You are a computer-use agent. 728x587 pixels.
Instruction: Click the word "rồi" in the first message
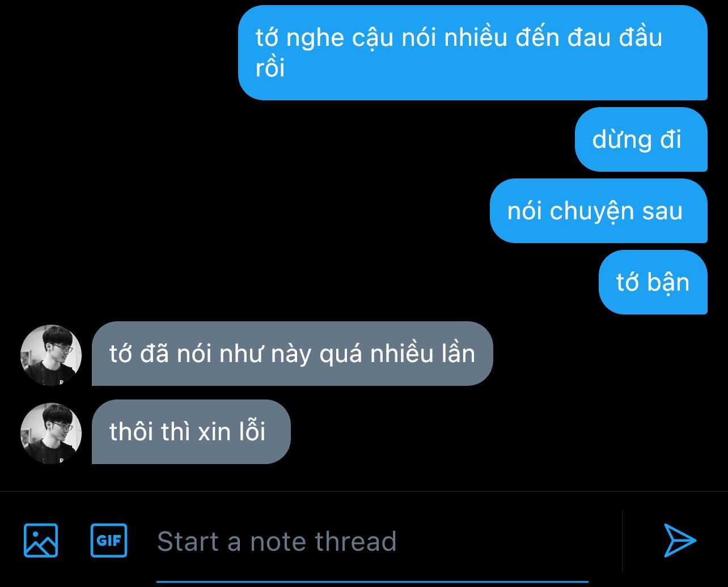point(270,69)
